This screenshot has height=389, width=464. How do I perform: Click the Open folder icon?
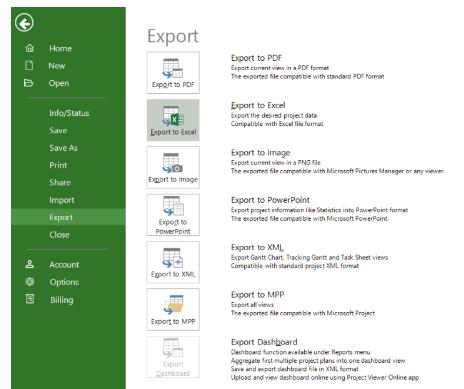(x=29, y=83)
